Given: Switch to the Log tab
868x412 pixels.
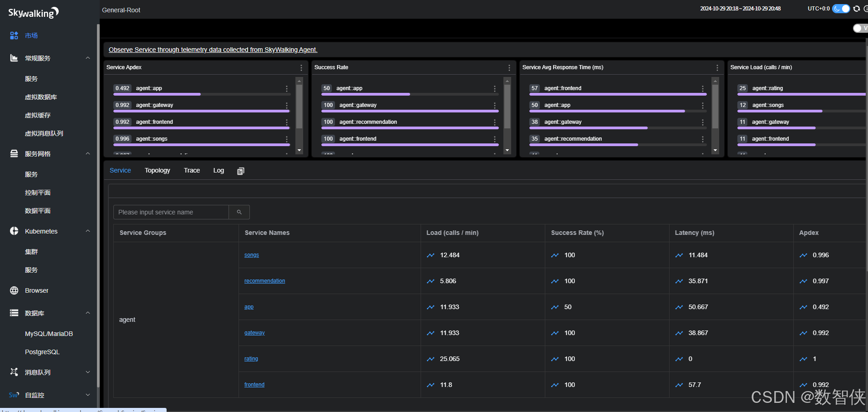Looking at the screenshot, I should [218, 170].
